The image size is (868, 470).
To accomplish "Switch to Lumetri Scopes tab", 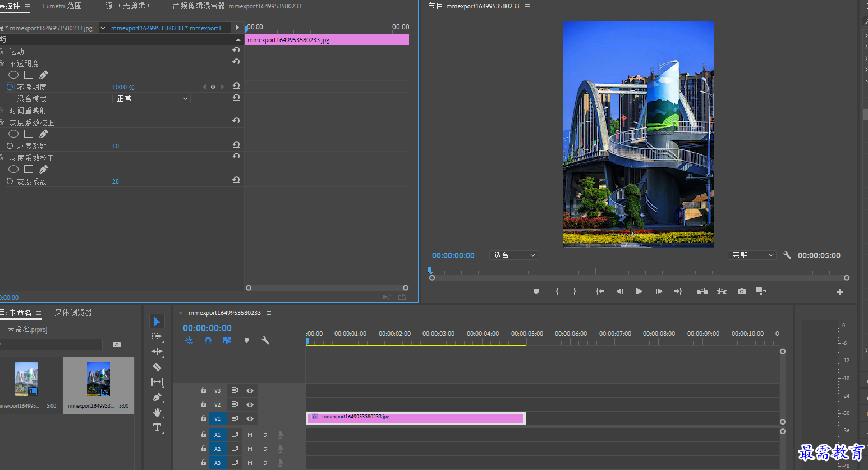I will [62, 6].
